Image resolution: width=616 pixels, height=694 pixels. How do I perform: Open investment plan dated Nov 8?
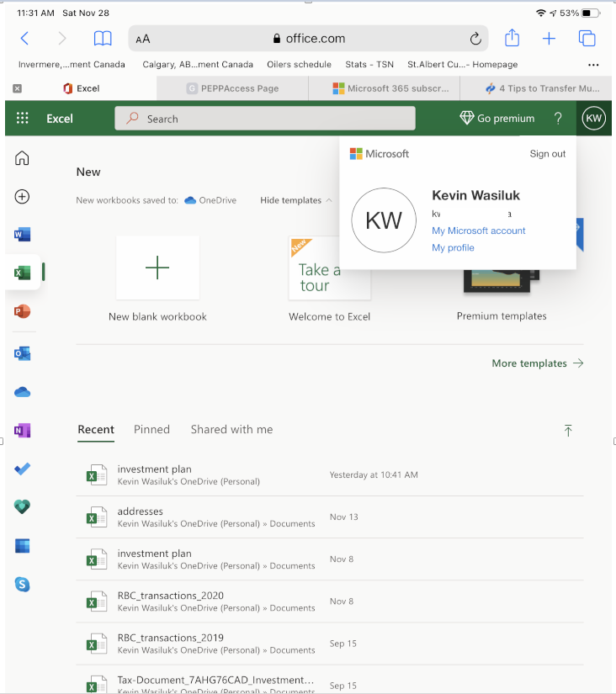click(330, 559)
